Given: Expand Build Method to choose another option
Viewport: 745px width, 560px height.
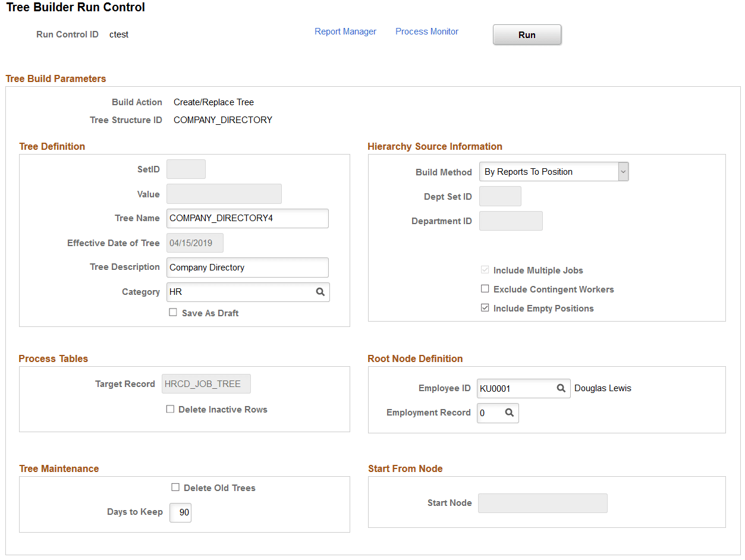Looking at the screenshot, I should tap(623, 171).
